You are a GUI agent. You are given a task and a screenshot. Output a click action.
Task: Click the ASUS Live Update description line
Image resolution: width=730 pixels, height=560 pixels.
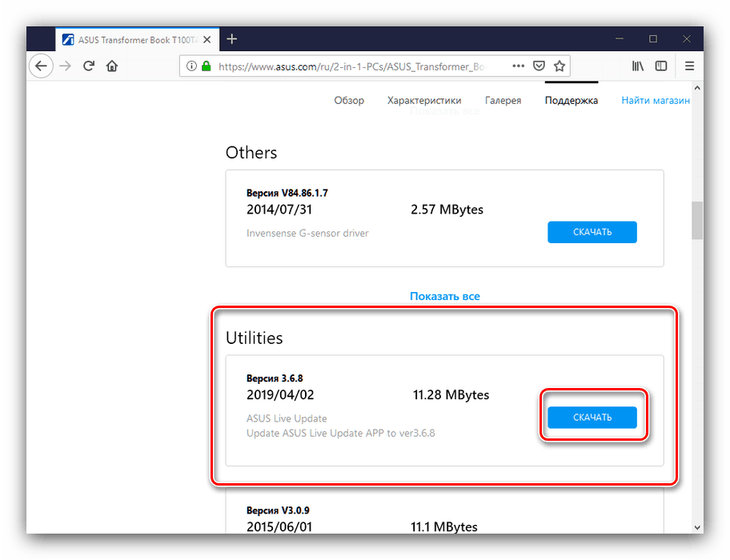287,418
